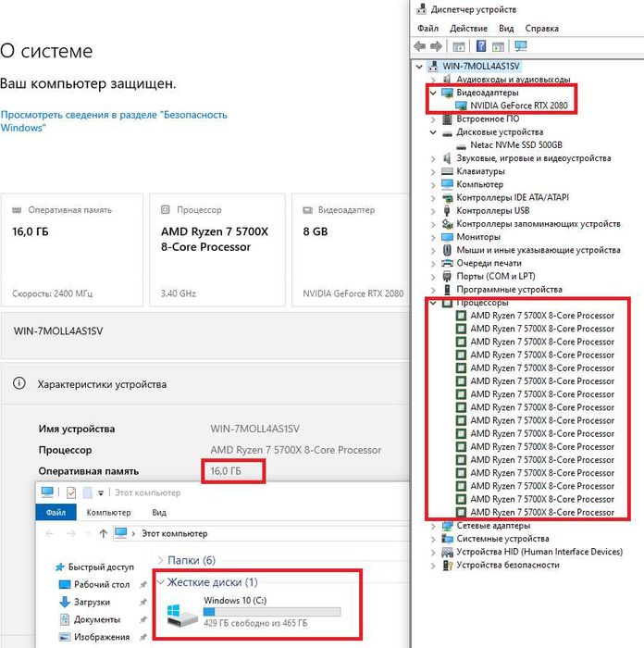Click the blue Help icon in Device Manager toolbar

click(x=481, y=46)
